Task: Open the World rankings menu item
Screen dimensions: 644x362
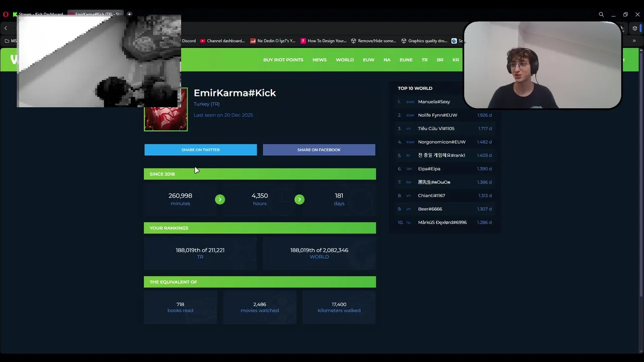Action: click(x=345, y=60)
